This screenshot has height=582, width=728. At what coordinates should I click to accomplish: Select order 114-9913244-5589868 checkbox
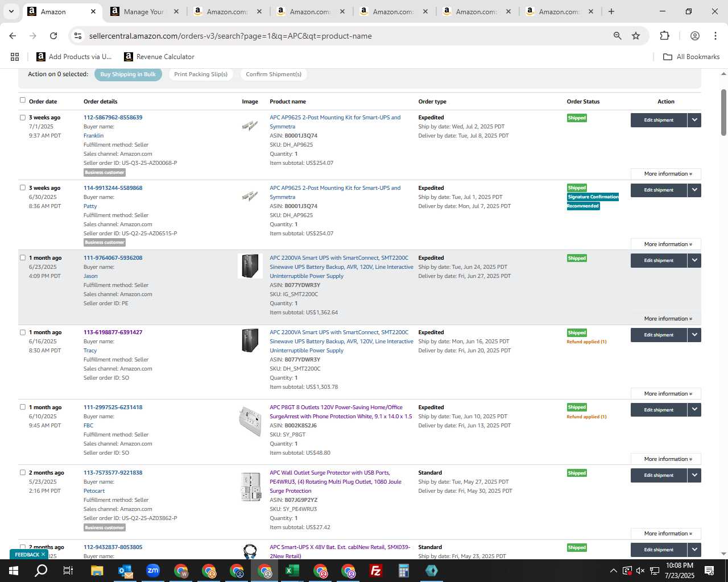coord(23,188)
